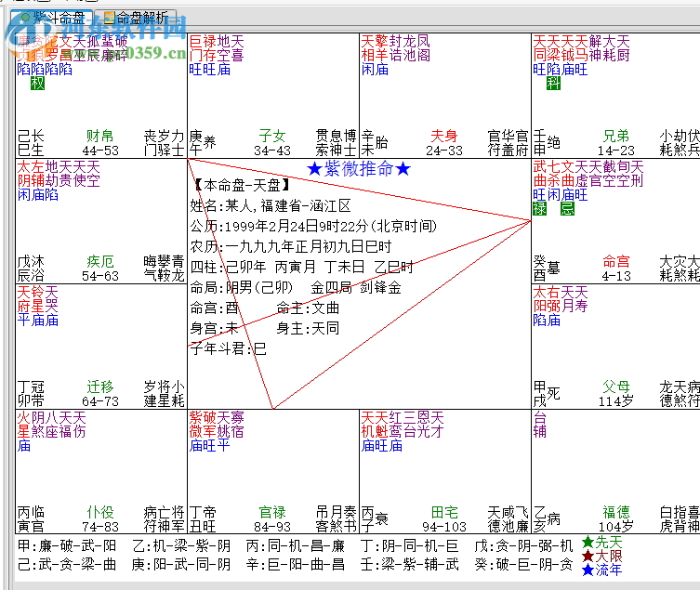
Task: Click the 农历 一九九九年正月初九日巳时 line
Action: [x=291, y=246]
